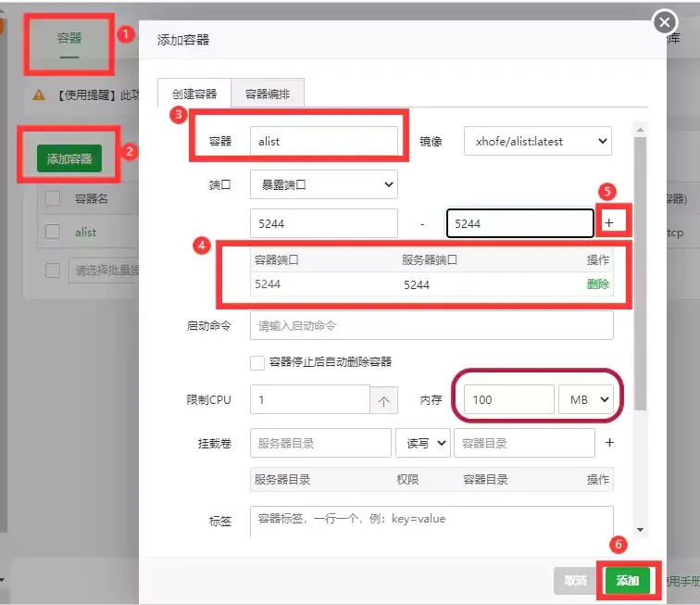Viewport: 700px width, 605px height.
Task: Click 删除 link for port 5244 row
Action: [598, 284]
